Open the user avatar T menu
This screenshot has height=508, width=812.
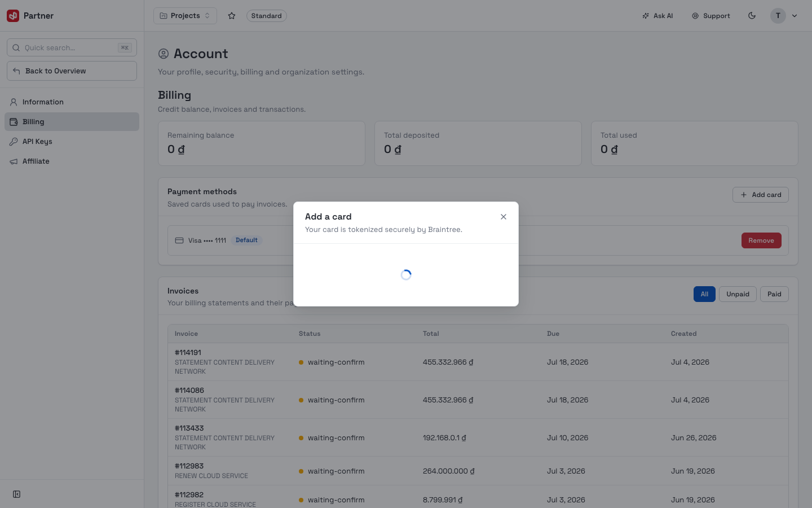(x=778, y=16)
